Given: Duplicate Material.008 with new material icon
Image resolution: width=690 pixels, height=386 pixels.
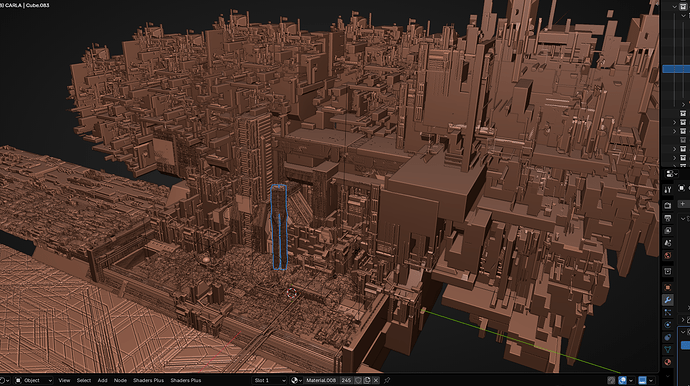Looking at the screenshot, I should tap(367, 380).
